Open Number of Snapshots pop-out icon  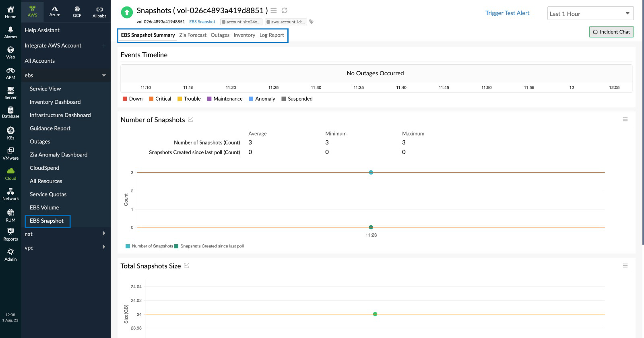click(191, 120)
